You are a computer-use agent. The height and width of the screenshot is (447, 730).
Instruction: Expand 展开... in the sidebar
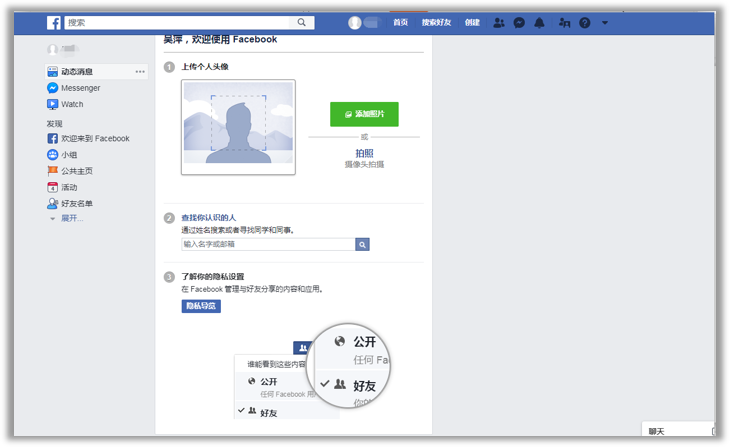tap(72, 218)
